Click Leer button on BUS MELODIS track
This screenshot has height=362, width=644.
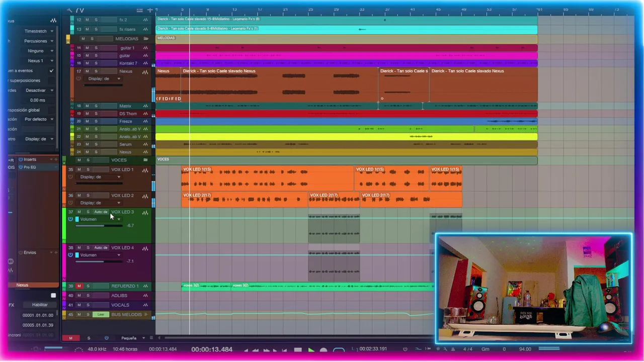101,315
